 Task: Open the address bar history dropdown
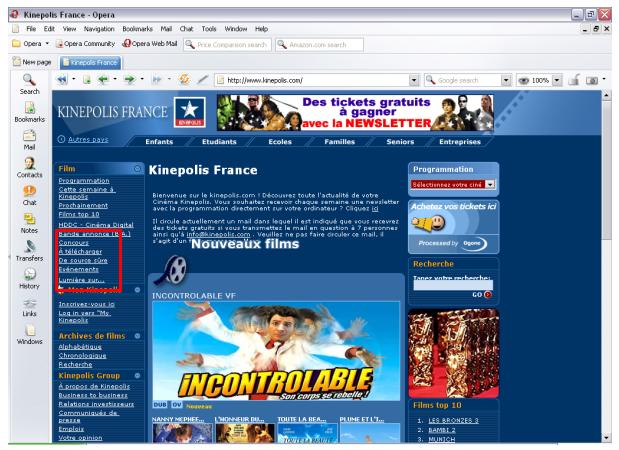[x=414, y=80]
